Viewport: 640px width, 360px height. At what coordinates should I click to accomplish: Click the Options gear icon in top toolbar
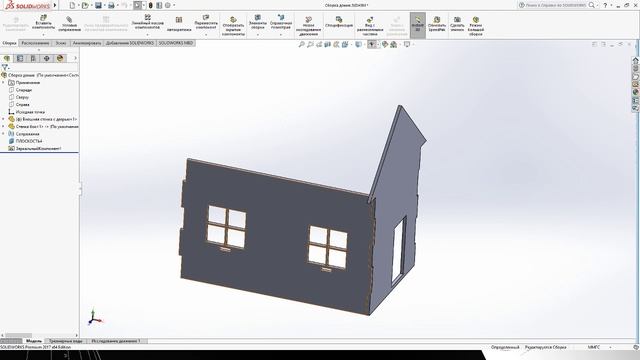[167, 5]
